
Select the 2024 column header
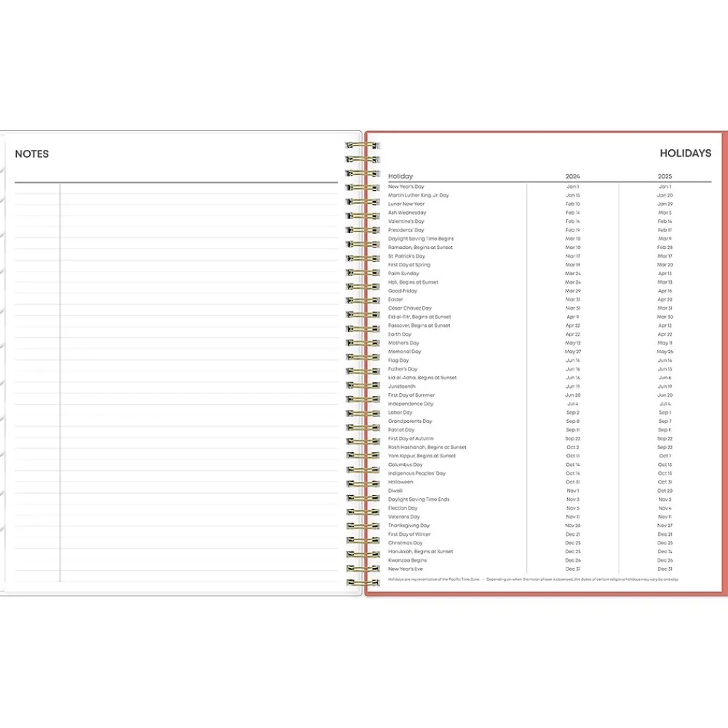pos(573,176)
